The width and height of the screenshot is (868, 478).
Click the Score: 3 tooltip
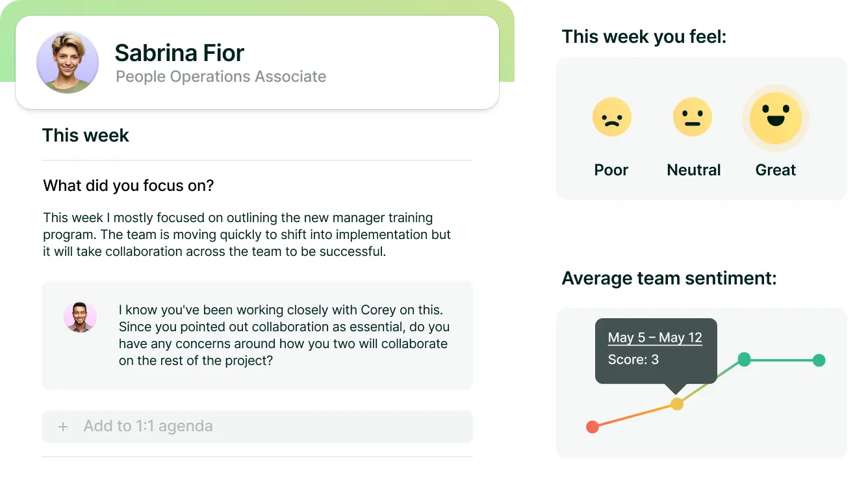pyautogui.click(x=633, y=360)
